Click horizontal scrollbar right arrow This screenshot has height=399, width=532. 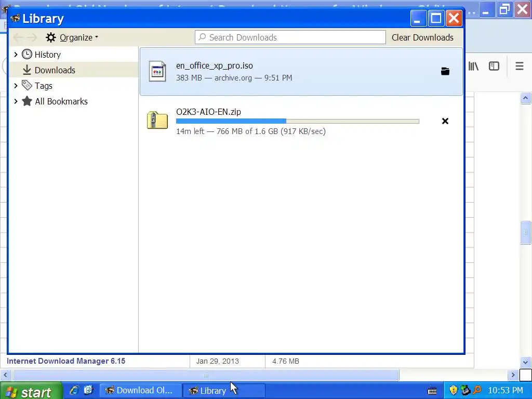[513, 375]
